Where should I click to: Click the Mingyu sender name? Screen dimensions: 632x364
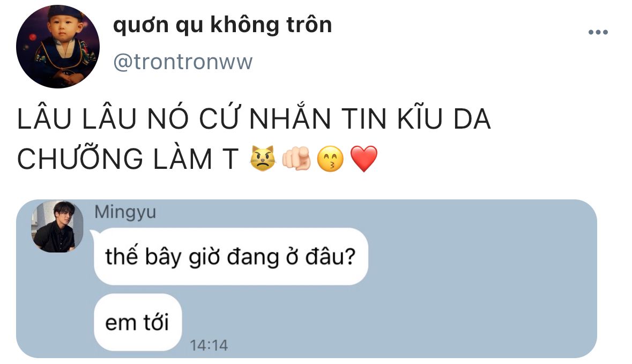(x=125, y=212)
